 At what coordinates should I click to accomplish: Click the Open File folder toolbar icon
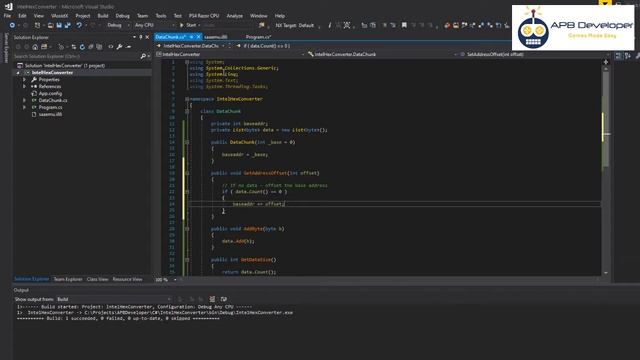51,25
